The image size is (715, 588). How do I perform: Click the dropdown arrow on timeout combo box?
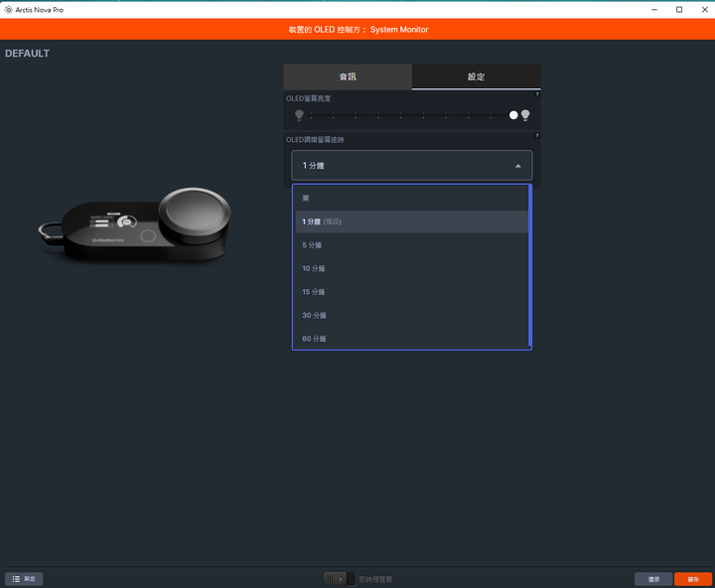click(x=518, y=166)
